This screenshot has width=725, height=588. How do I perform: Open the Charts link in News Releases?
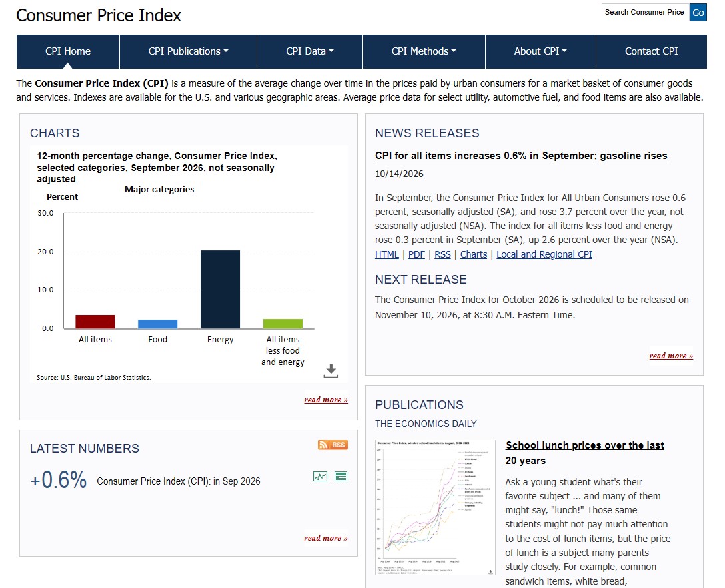[474, 254]
